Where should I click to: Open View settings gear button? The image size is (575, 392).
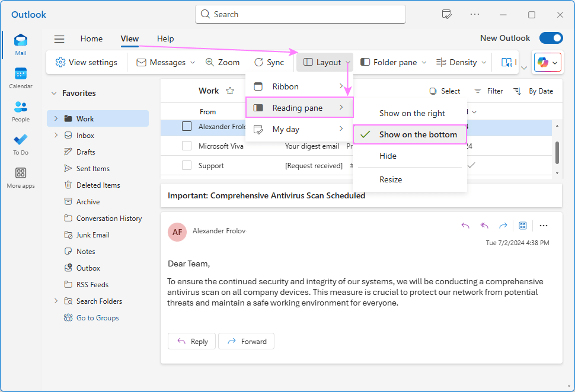click(x=86, y=62)
